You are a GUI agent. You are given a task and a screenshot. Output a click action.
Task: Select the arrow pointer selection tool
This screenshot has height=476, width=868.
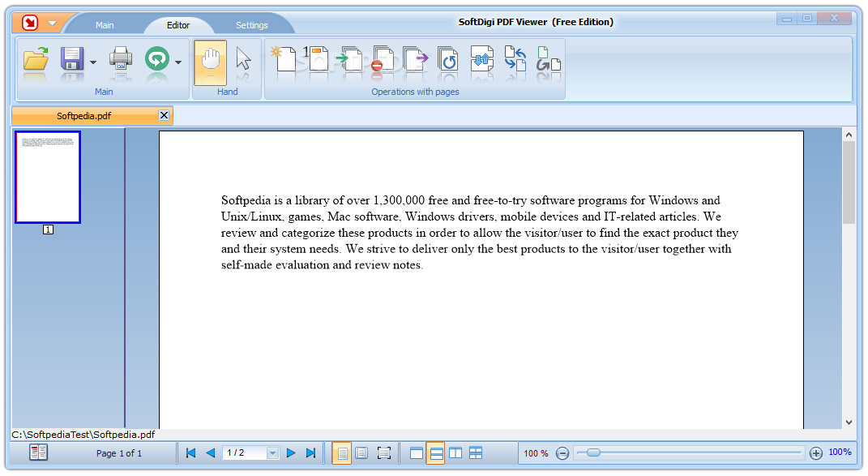coord(243,58)
